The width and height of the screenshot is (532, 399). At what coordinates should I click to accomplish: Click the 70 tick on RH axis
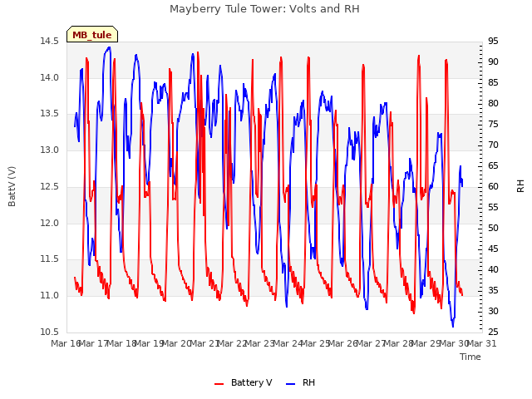(493, 145)
